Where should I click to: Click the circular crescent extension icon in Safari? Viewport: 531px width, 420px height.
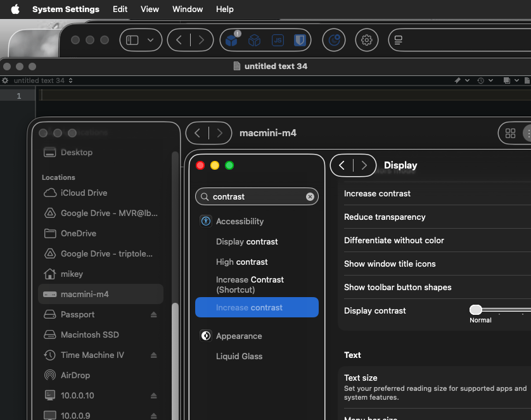[x=334, y=41]
